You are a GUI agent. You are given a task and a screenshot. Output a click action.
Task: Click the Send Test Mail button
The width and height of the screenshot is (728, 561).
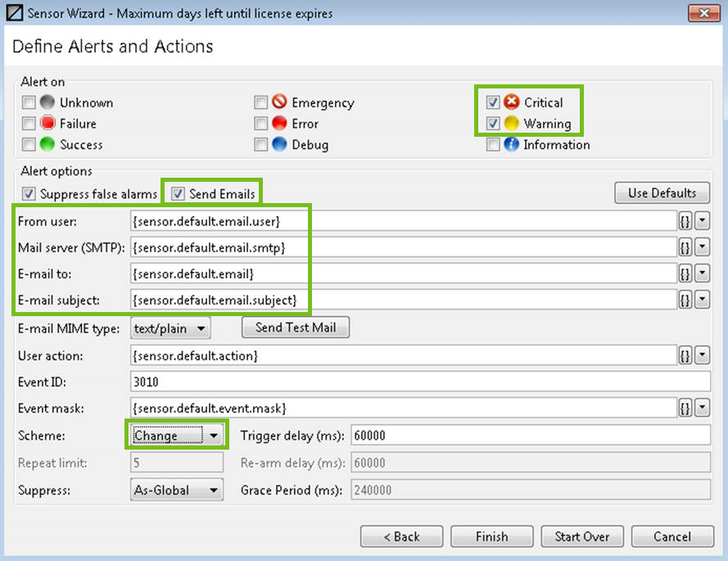[296, 328]
